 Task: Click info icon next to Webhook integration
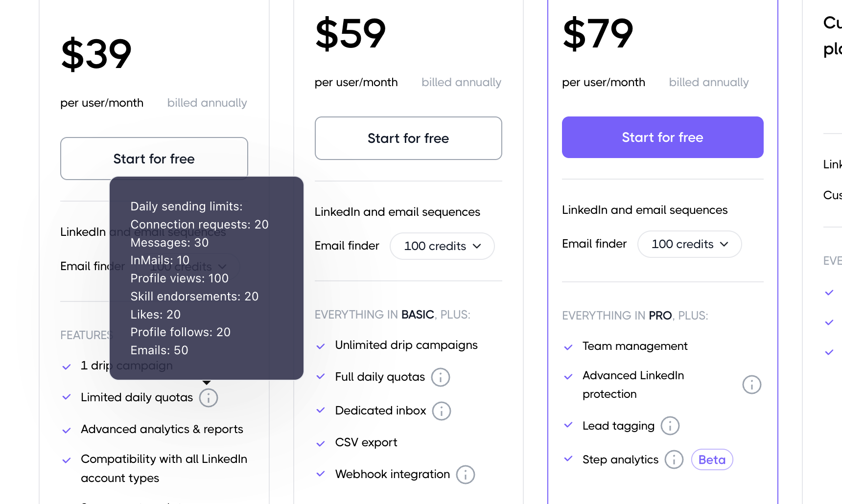pos(466,475)
